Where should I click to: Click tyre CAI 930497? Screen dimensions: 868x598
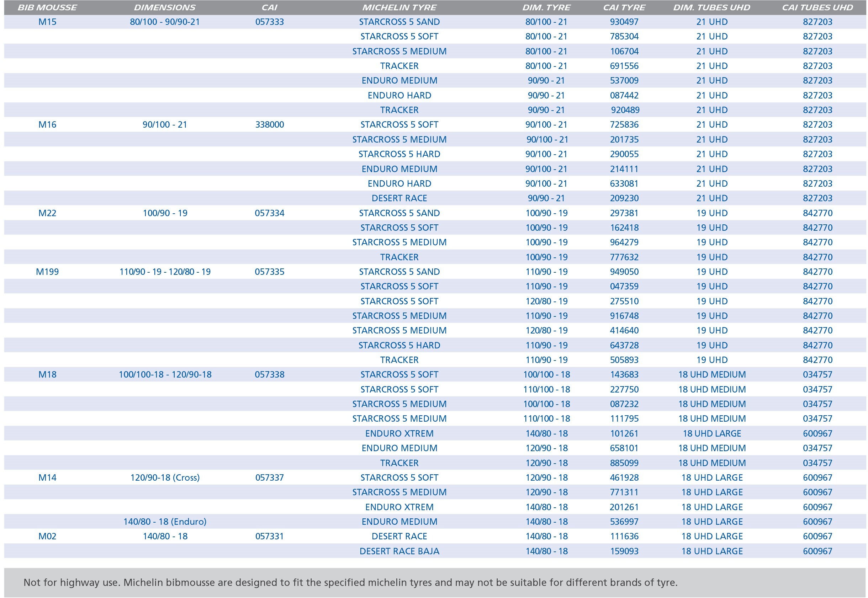[624, 22]
